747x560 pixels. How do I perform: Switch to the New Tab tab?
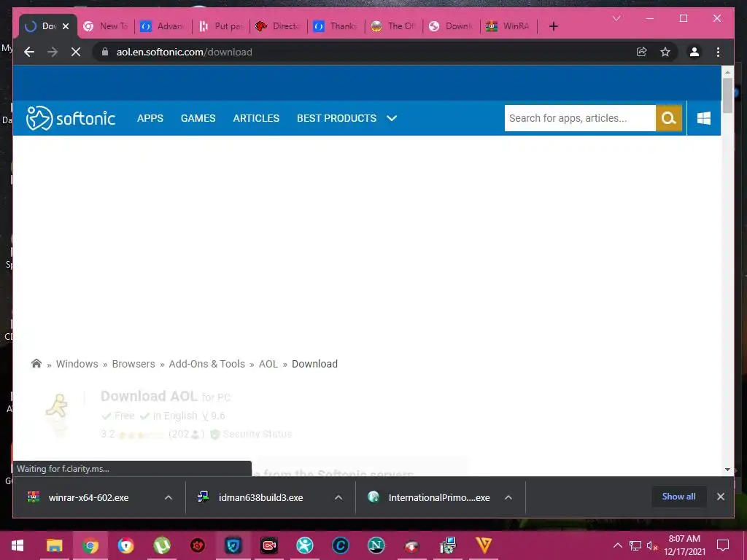click(x=106, y=26)
